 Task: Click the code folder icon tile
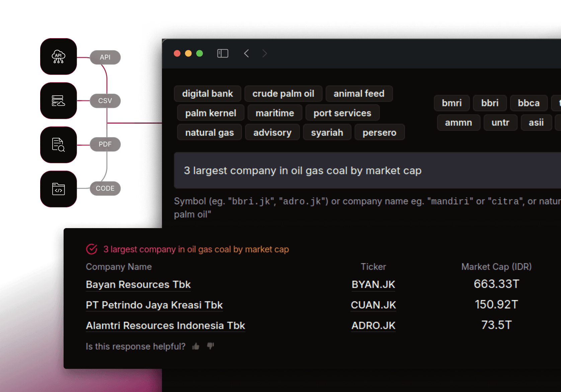pos(59,189)
